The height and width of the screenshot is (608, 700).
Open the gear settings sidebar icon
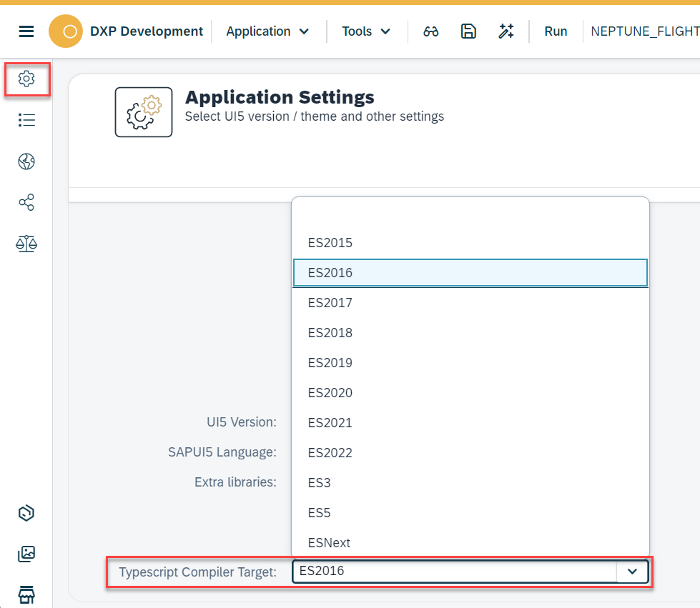(x=26, y=79)
